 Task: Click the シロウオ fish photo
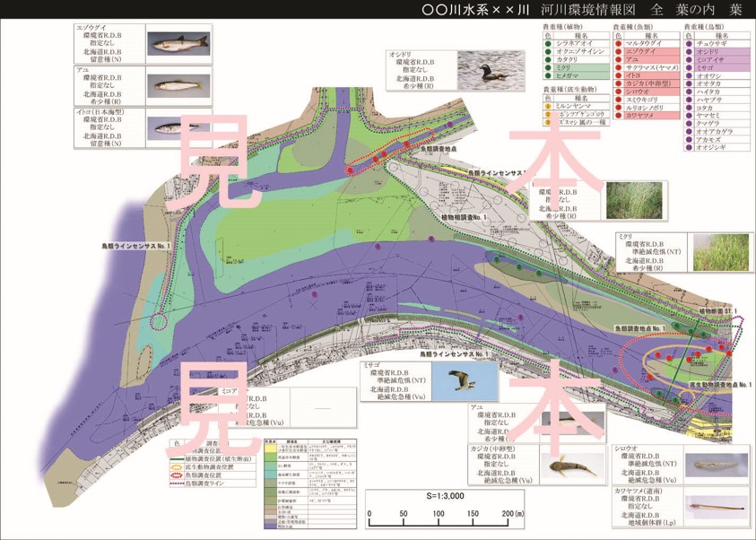coord(716,465)
